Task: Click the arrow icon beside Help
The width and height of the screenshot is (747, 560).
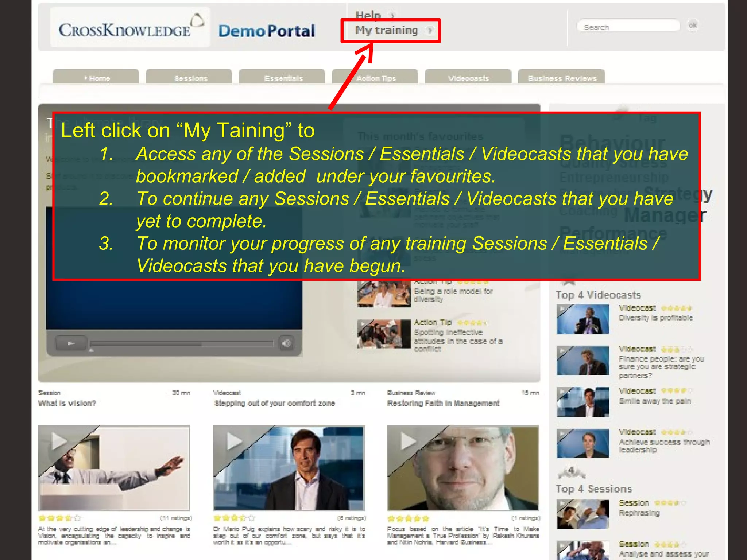Action: 392,15
